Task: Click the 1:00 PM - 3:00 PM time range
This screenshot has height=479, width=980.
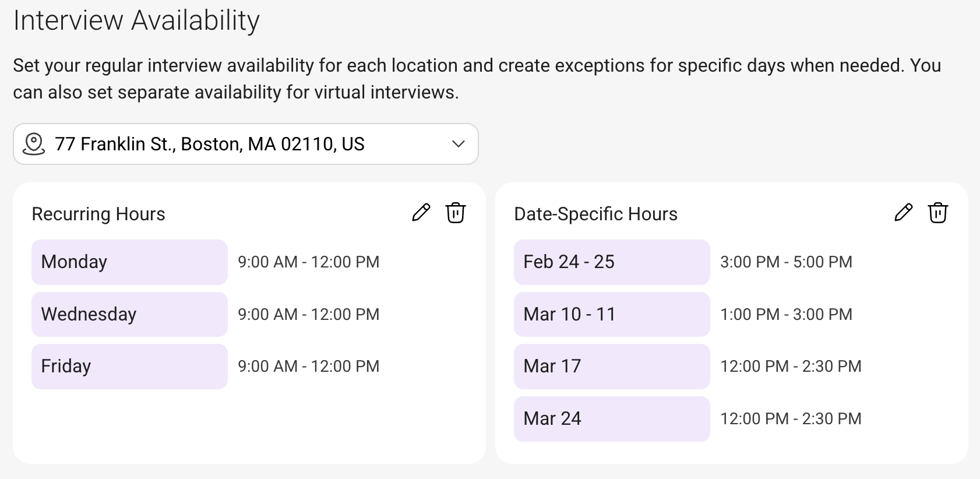Action: click(x=786, y=315)
